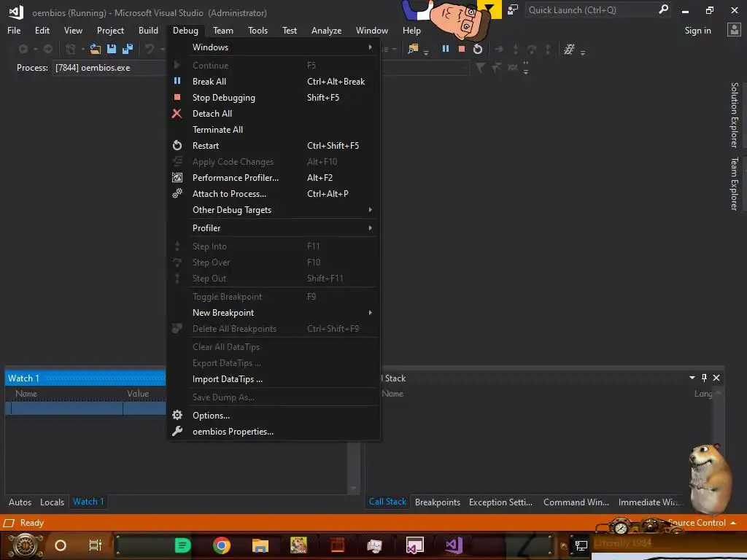Click the red Stop Debugging toolbar icon
The height and width of the screenshot is (560, 747).
coord(462,49)
